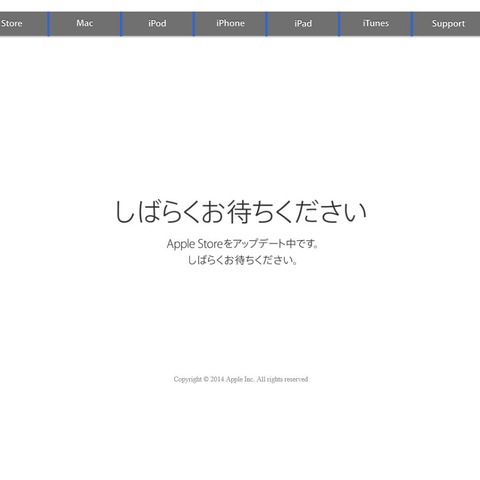Click the large しばらくお待ちください heading
Image resolution: width=480 pixels, height=480 pixels.
(x=241, y=212)
